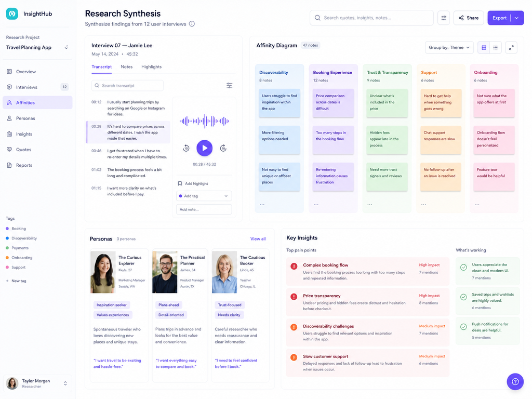Screen dimensions: 532x399
Task: Open the 'Price comparison across dates' note
Action: tap(333, 103)
